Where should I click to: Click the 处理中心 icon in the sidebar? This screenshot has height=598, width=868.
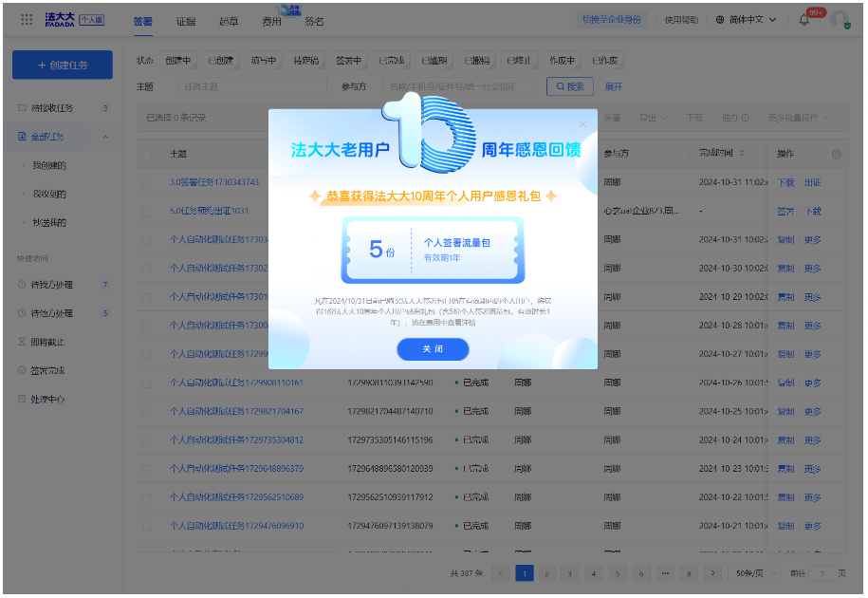coord(22,399)
